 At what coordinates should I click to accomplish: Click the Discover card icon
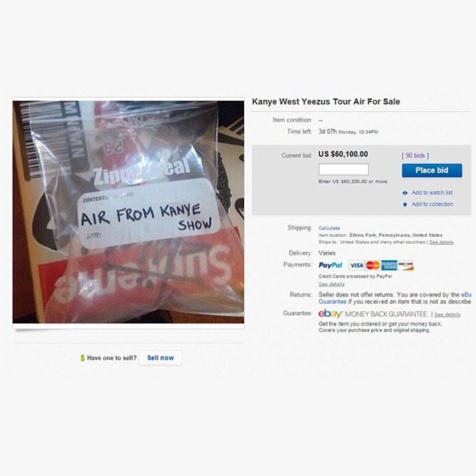click(405, 265)
